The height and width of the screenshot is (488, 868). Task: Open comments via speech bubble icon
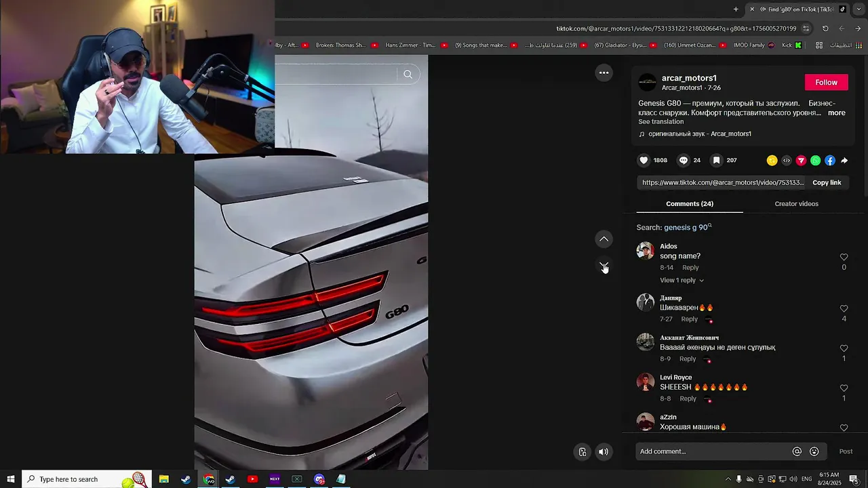click(x=684, y=161)
